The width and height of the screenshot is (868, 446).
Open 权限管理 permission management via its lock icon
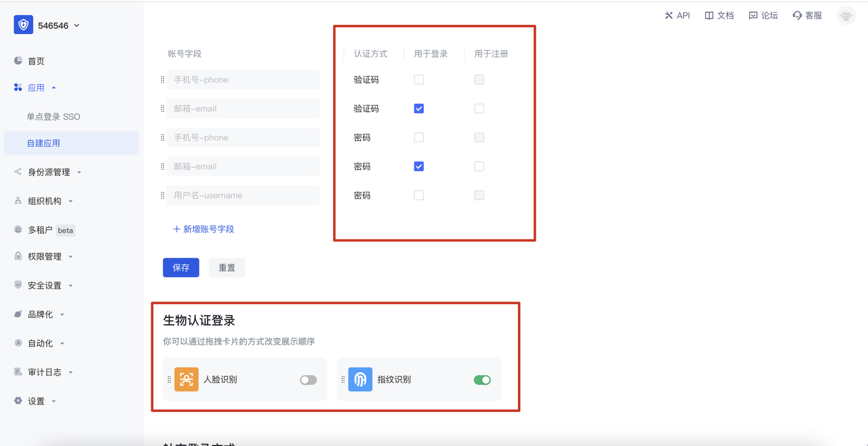coord(17,256)
